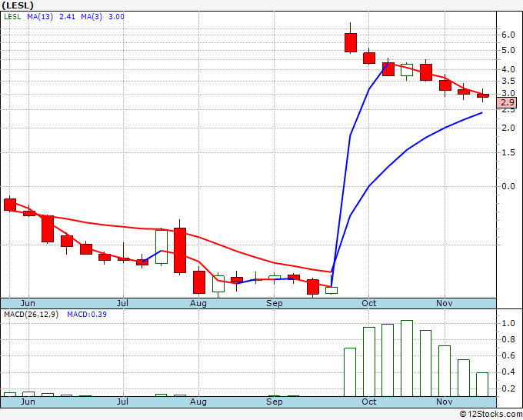
Task: Click the MA(13) value 2.41
Action: [67, 17]
